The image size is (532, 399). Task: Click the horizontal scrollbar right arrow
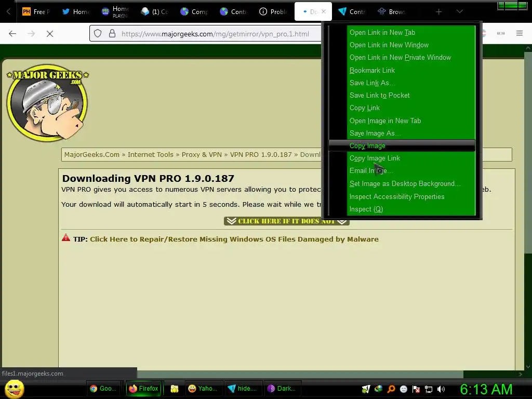click(521, 374)
